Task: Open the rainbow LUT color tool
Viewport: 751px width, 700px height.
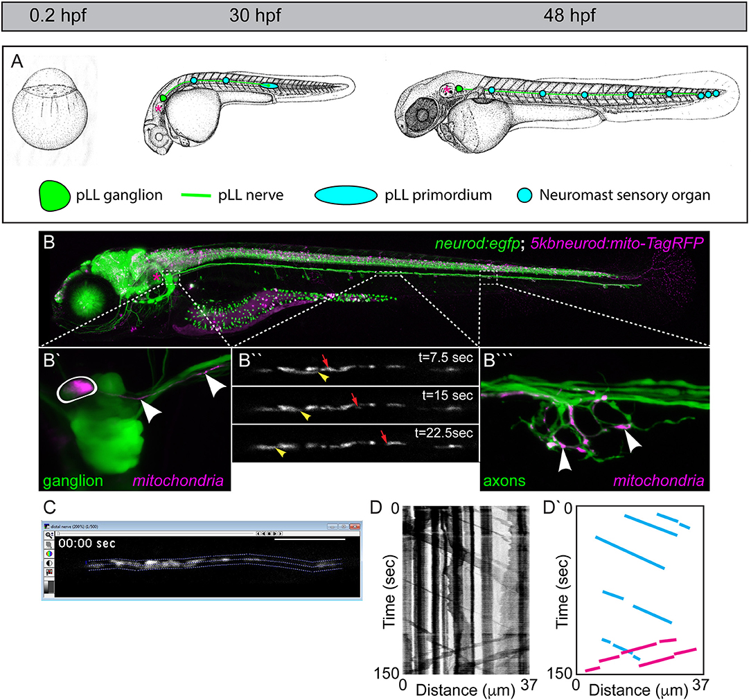Action: click(48, 553)
